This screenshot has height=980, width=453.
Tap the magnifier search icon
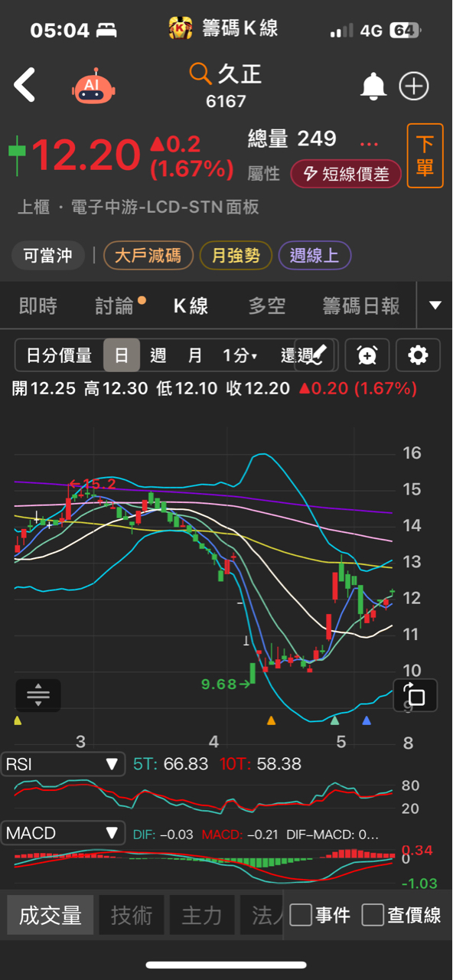point(200,73)
